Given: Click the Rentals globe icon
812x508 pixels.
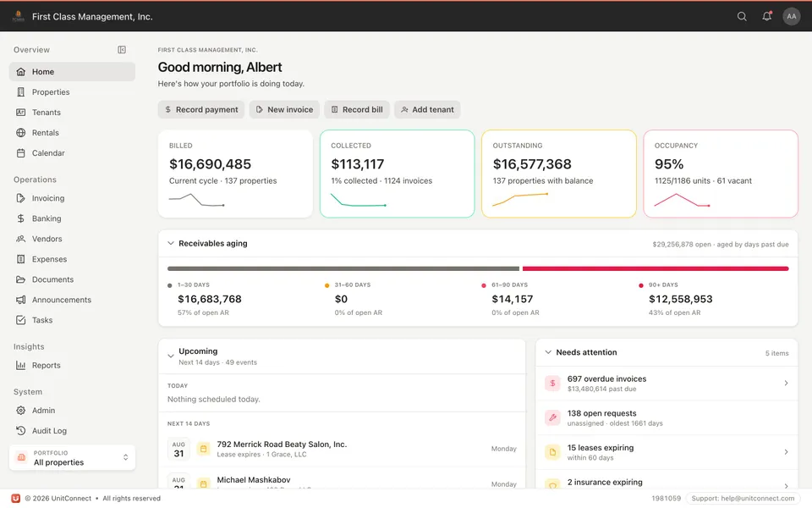Looking at the screenshot, I should point(20,133).
